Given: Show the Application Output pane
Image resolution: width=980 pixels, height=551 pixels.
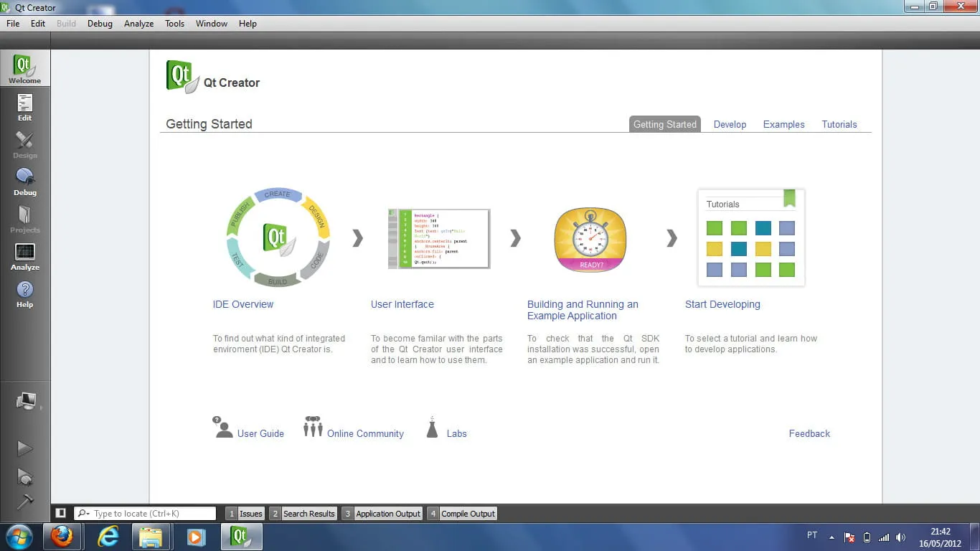Looking at the screenshot, I should coord(382,514).
